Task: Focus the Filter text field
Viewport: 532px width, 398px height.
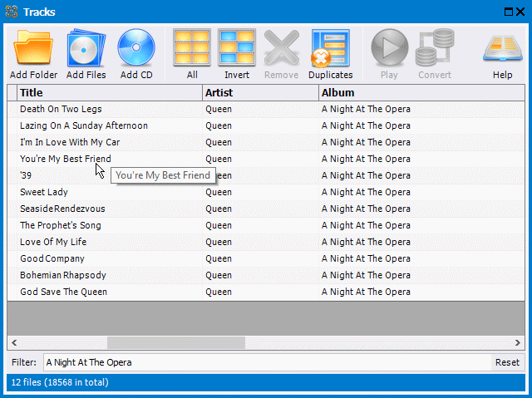Action: pos(267,362)
